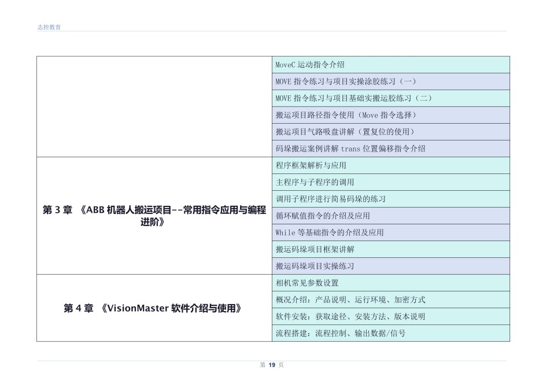
Task: Click chapter title 第 4 章 VisionMaster 软件介绍与使用
Action: [153, 308]
